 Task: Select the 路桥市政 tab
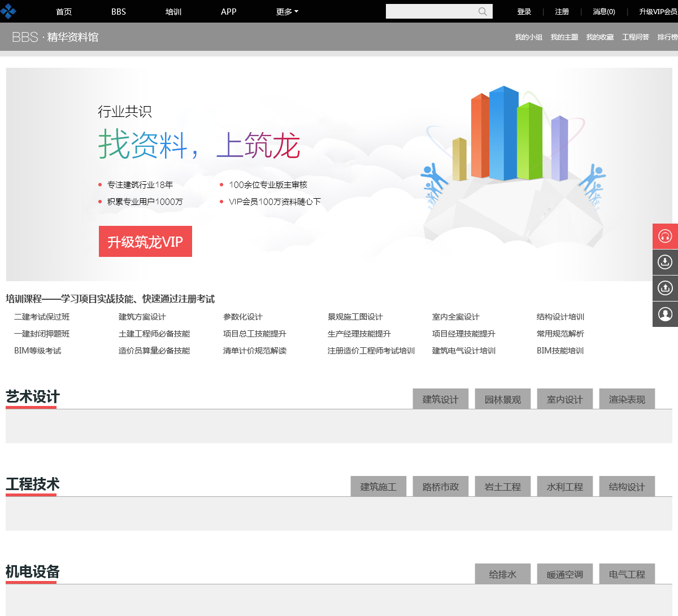pyautogui.click(x=441, y=487)
